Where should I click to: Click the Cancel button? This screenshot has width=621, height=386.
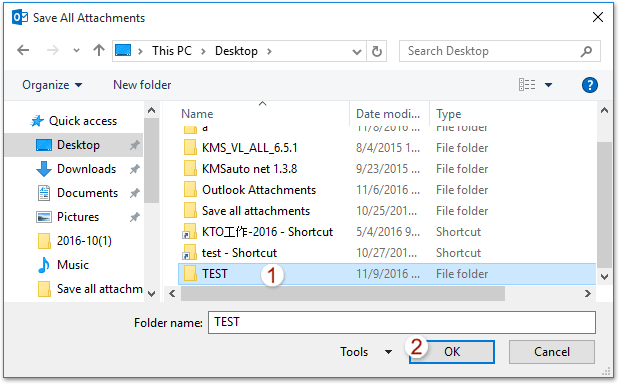(552, 352)
